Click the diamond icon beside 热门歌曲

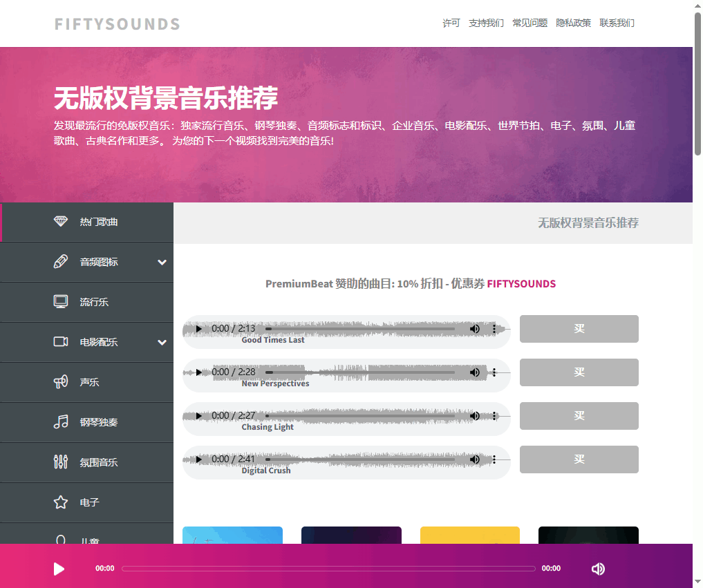(x=61, y=222)
